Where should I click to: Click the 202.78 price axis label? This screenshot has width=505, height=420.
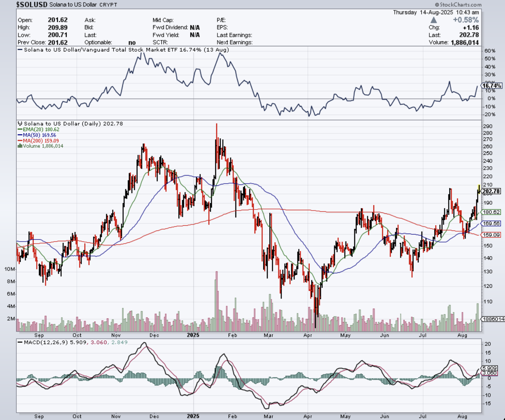click(x=491, y=191)
